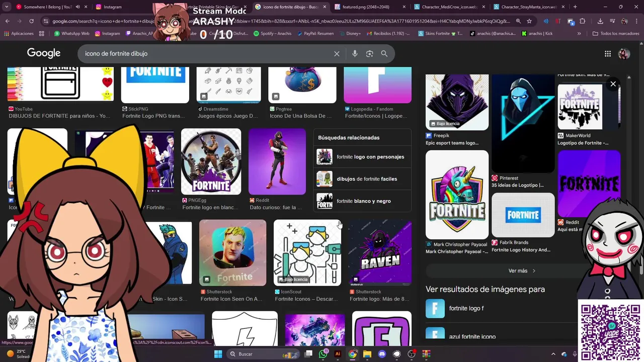Select related search fortnite blanco y negro
This screenshot has height=362, width=644.
click(x=362, y=201)
